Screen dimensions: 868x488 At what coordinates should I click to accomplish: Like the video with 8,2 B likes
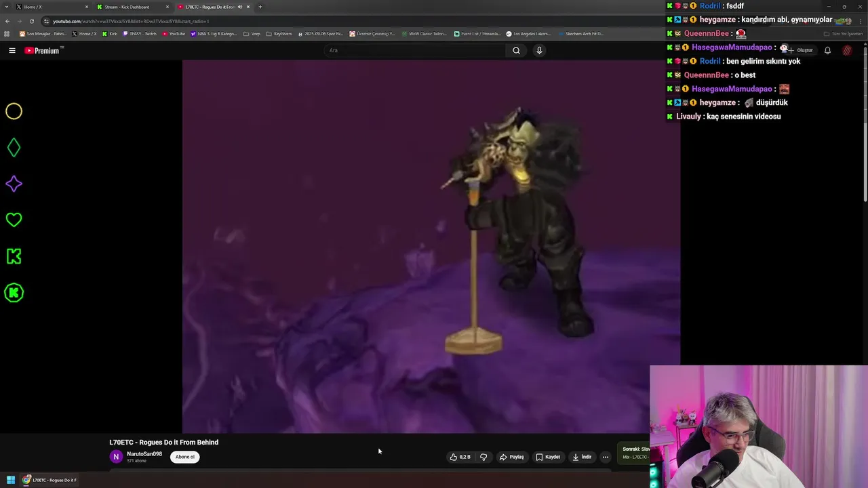(x=460, y=457)
